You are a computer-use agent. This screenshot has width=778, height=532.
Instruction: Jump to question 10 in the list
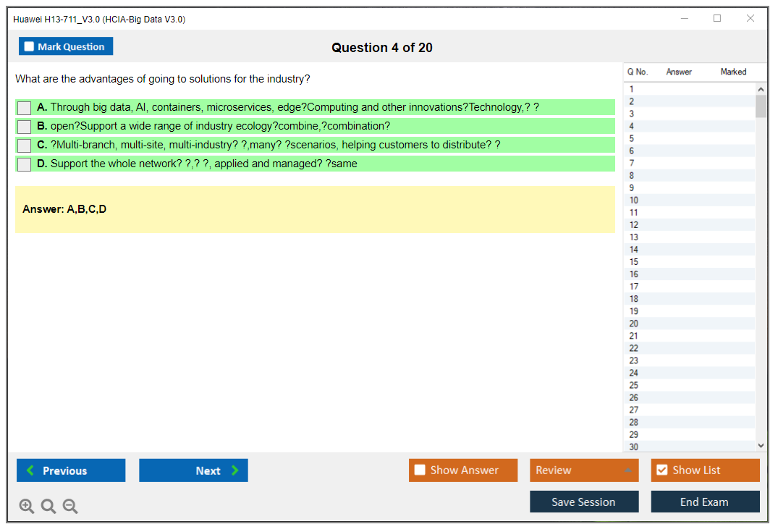[634, 200]
